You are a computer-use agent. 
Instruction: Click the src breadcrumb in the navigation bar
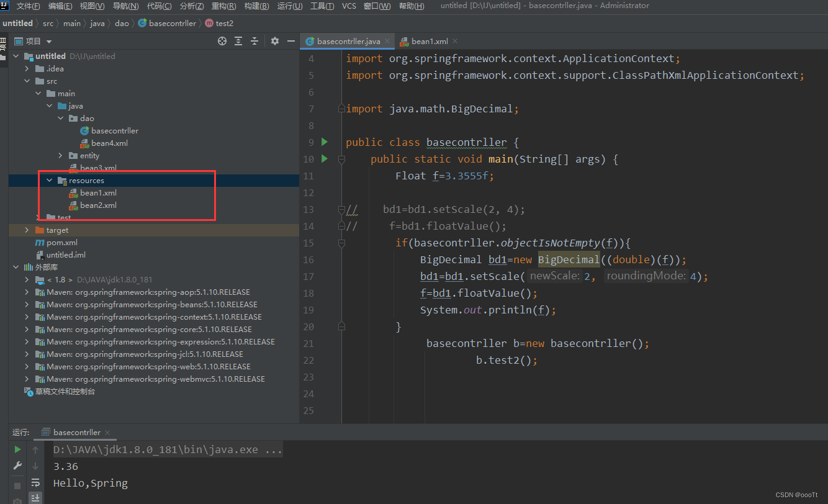pyautogui.click(x=48, y=23)
